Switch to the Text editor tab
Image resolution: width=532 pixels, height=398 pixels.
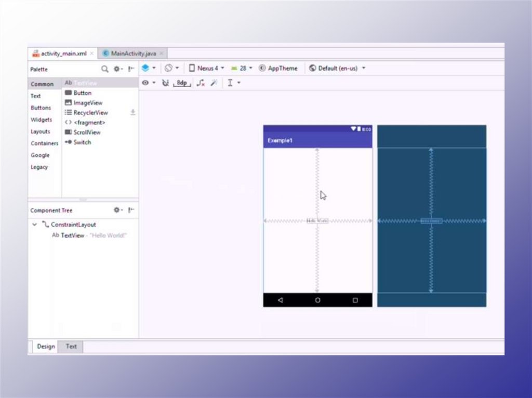click(71, 346)
